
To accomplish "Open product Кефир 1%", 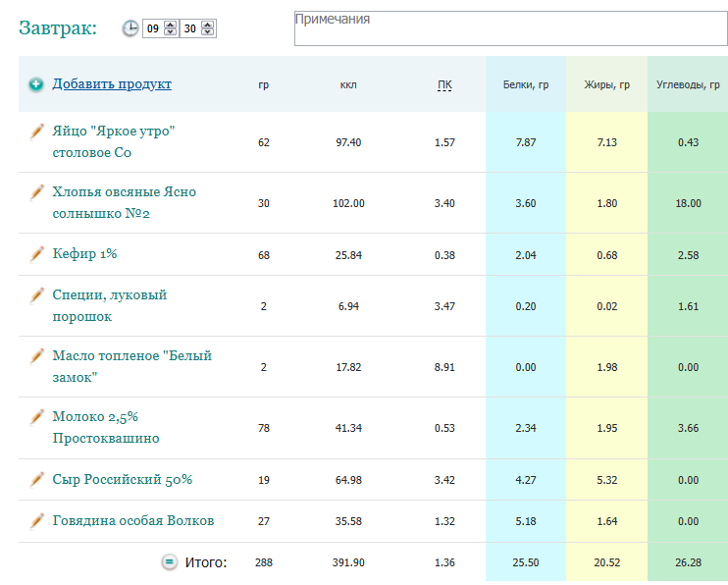I will pos(84,253).
